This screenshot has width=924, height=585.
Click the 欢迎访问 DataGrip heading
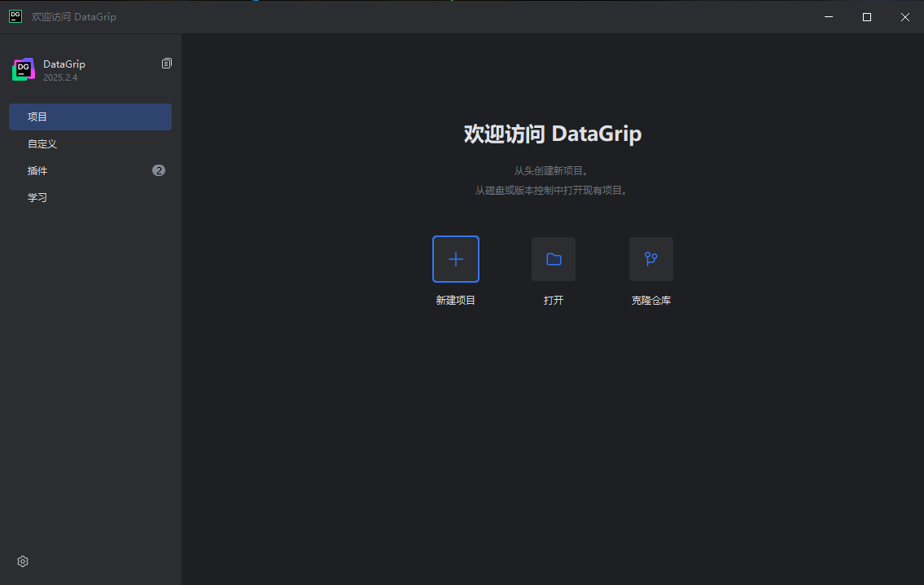(553, 134)
